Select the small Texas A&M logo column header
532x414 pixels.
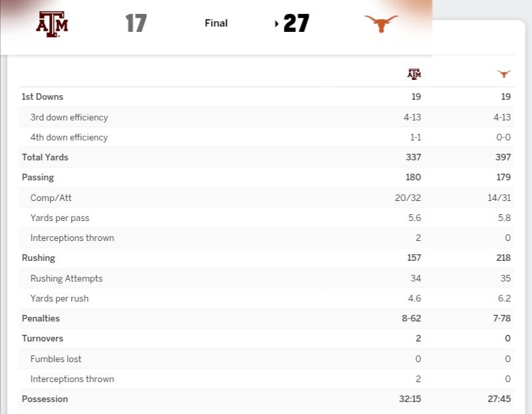pyautogui.click(x=414, y=74)
